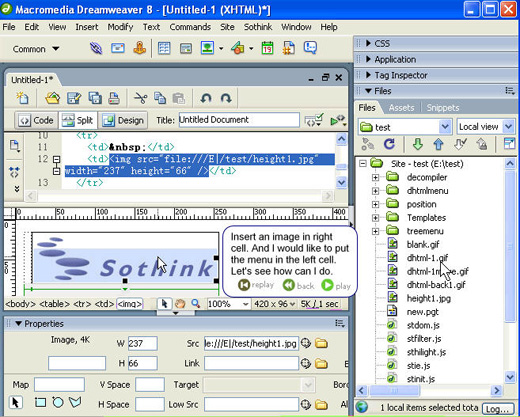520x417 pixels.
Task: Click the Check Out files icon
Action: [460, 144]
